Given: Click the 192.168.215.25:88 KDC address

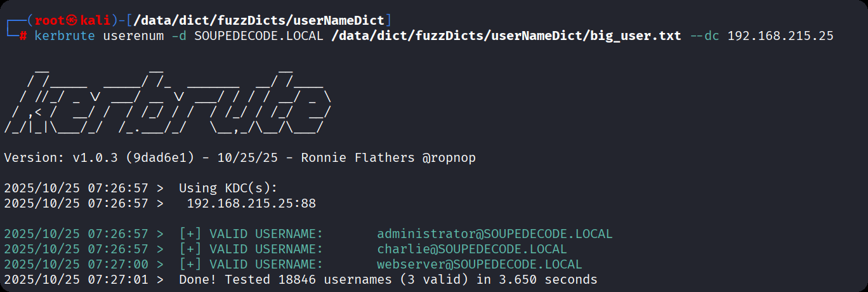Looking at the screenshot, I should click(x=251, y=203).
